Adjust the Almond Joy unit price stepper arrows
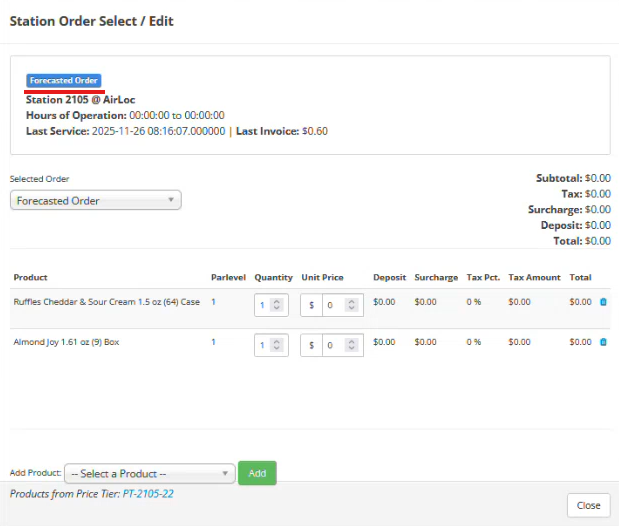 351,345
